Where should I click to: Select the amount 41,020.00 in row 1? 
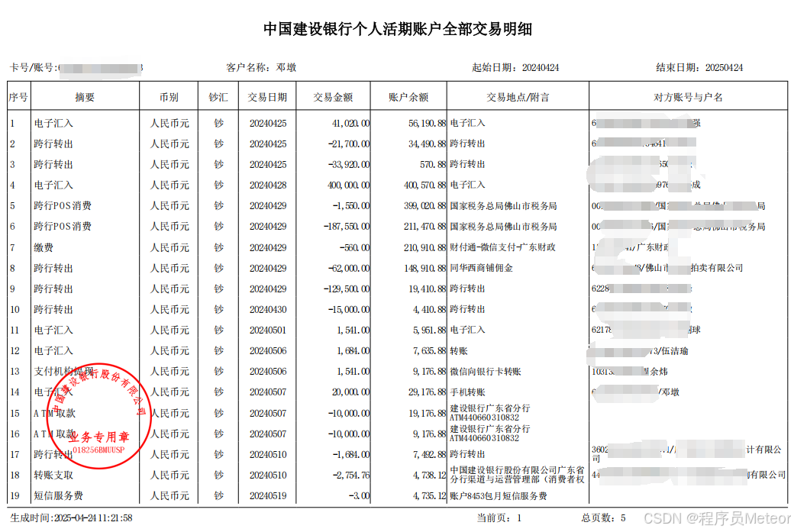(351, 123)
